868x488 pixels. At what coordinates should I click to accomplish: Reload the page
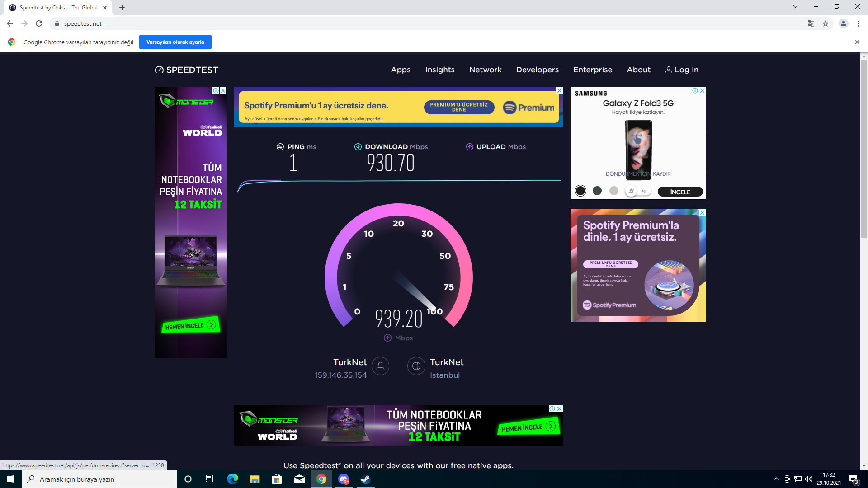[x=39, y=23]
